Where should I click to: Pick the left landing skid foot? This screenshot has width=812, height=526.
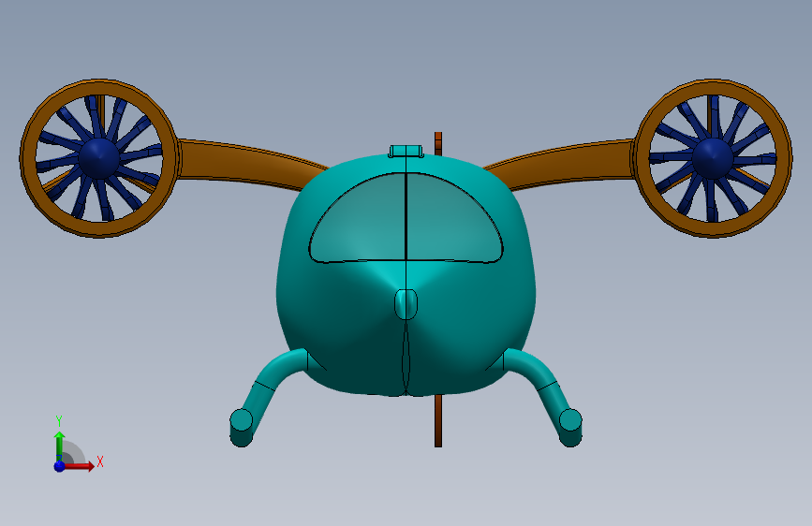241,428
